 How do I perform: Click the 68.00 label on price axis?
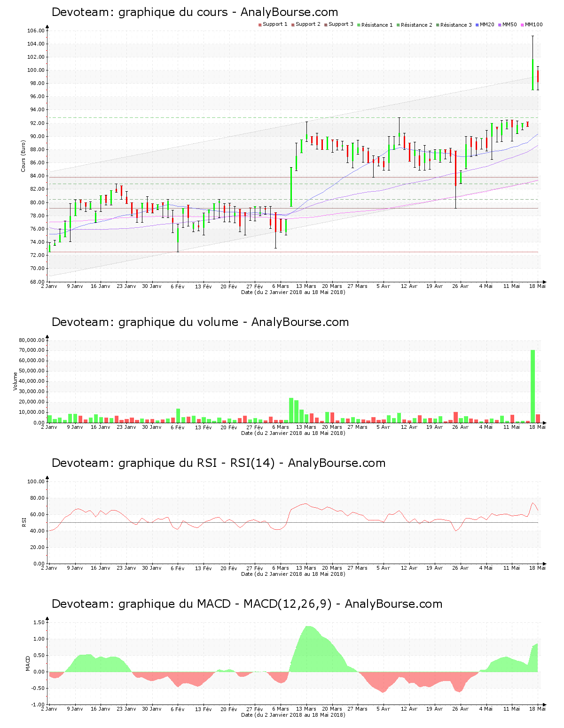(37, 282)
